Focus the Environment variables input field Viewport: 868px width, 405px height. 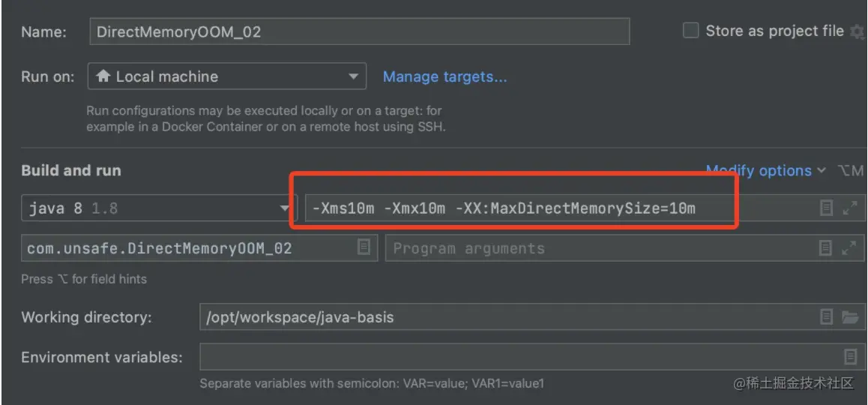[517, 357]
